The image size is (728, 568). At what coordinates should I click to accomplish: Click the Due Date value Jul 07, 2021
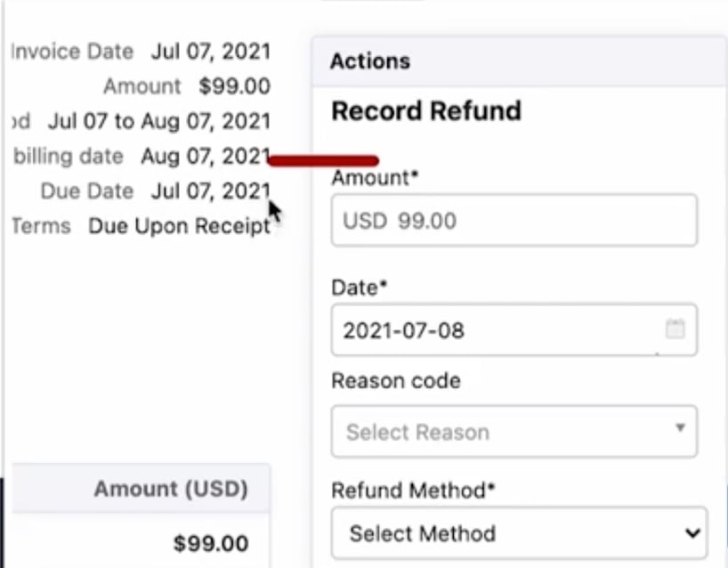click(210, 191)
